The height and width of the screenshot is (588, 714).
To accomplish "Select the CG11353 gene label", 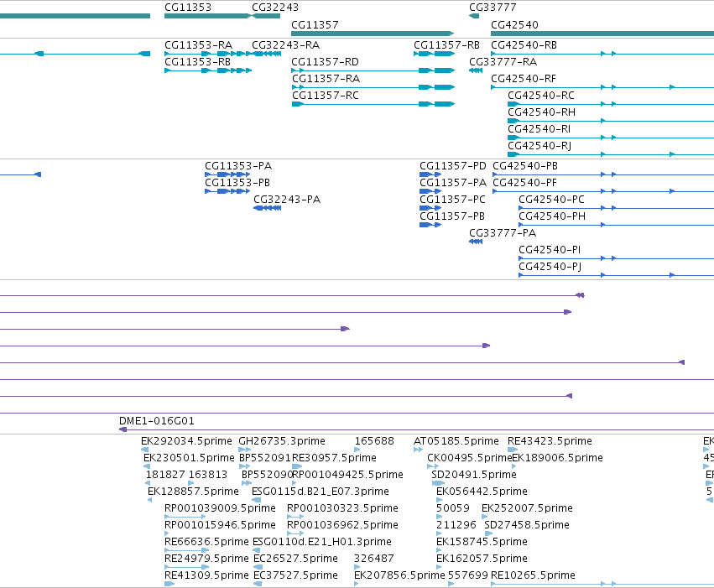I will tap(188, 8).
